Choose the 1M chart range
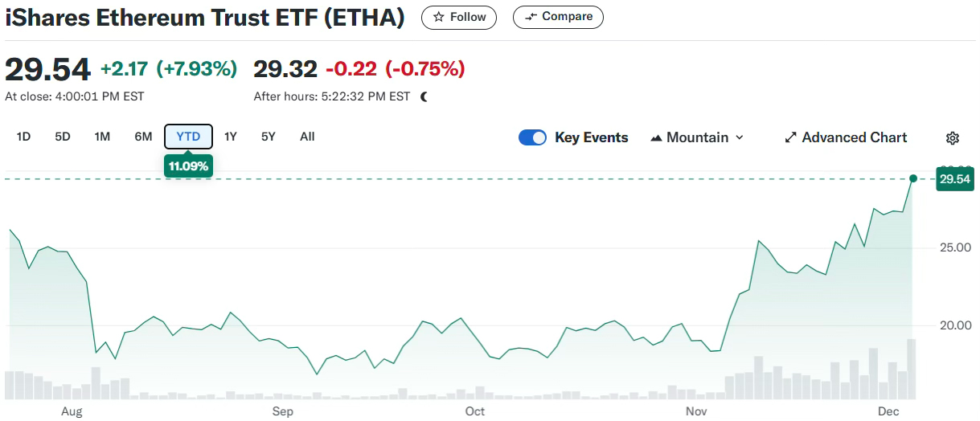Image resolution: width=980 pixels, height=421 pixels. [102, 137]
